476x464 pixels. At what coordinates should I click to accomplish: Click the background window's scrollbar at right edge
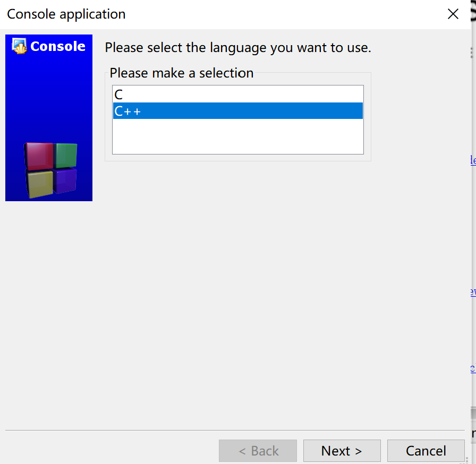473,414
